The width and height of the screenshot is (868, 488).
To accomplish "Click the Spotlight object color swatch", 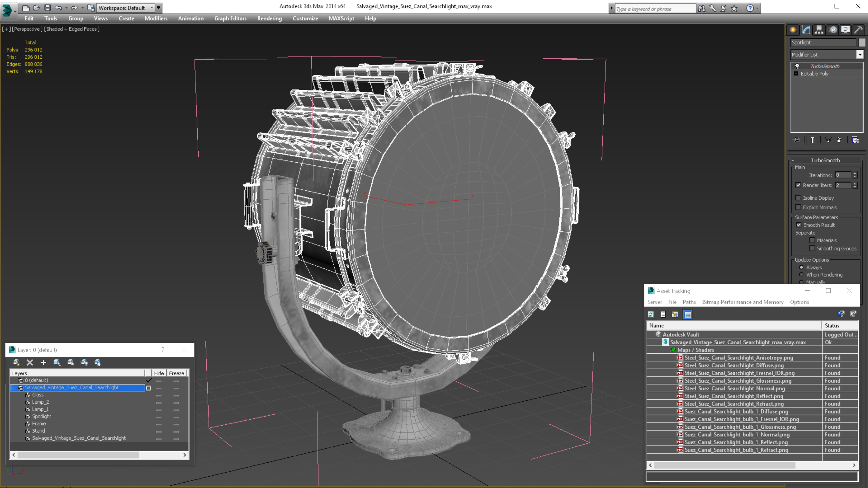I will click(x=862, y=42).
